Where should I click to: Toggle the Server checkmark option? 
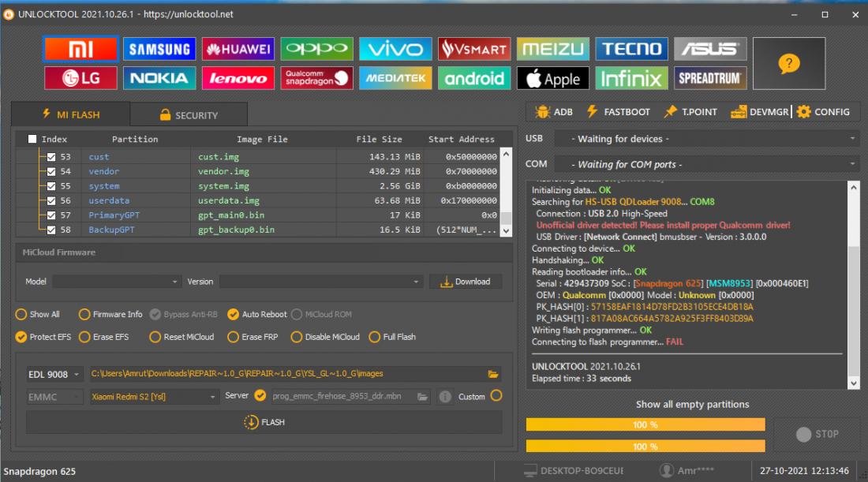pyautogui.click(x=260, y=396)
